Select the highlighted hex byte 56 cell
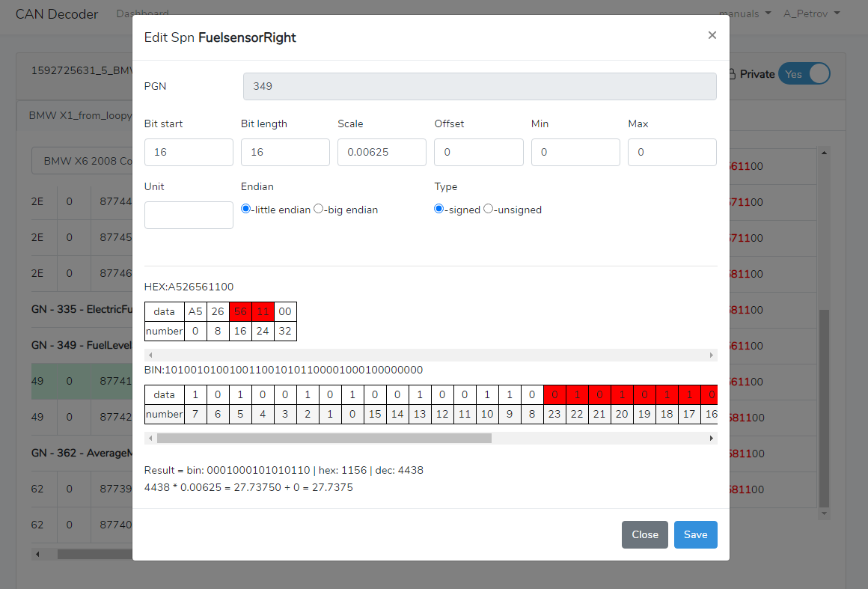The width and height of the screenshot is (868, 589). pos(240,311)
